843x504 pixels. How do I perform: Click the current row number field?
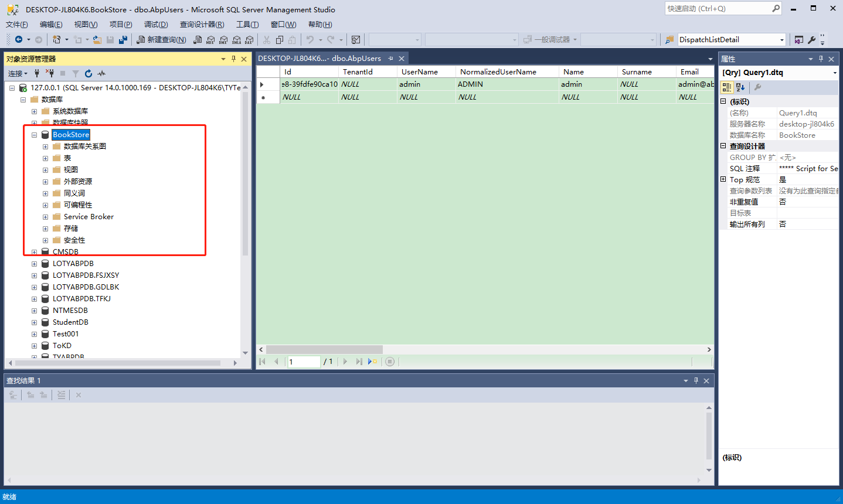click(304, 362)
